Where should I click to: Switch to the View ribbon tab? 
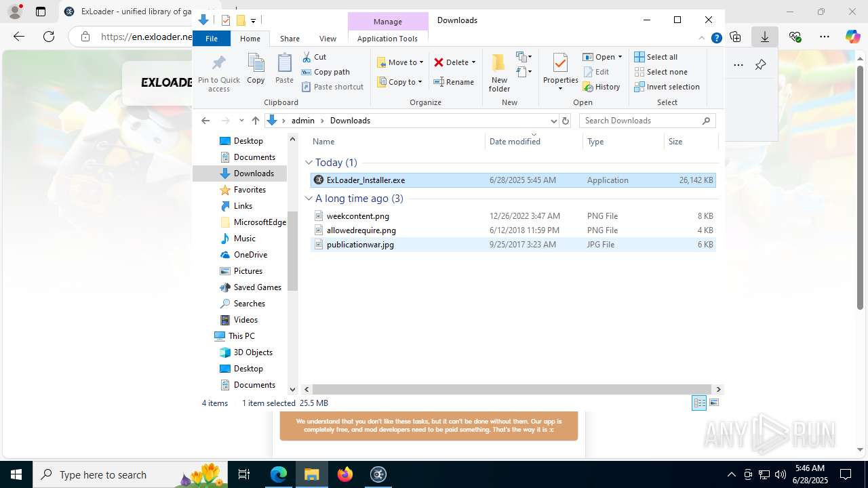[328, 39]
